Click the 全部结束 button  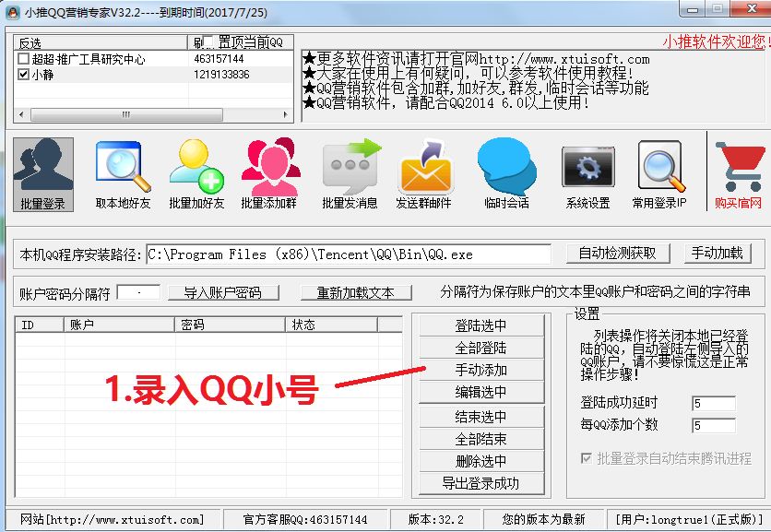point(481,439)
